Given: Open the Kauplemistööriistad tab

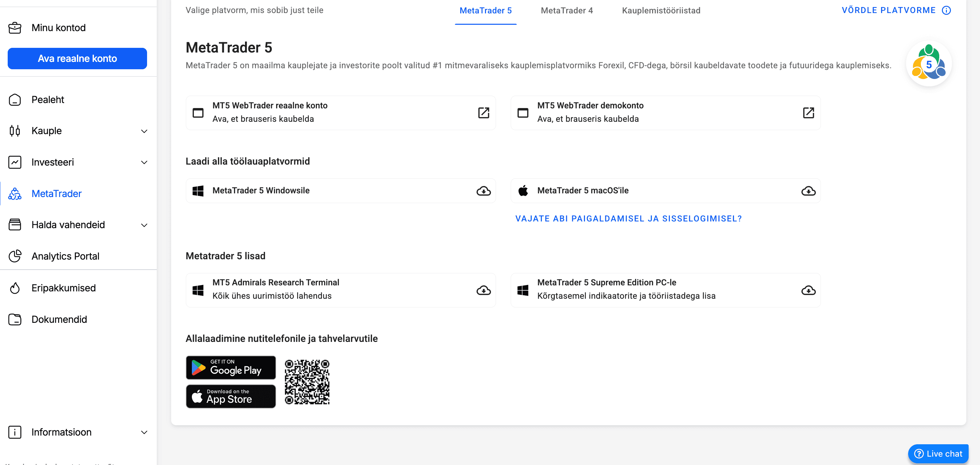Looking at the screenshot, I should [x=661, y=11].
